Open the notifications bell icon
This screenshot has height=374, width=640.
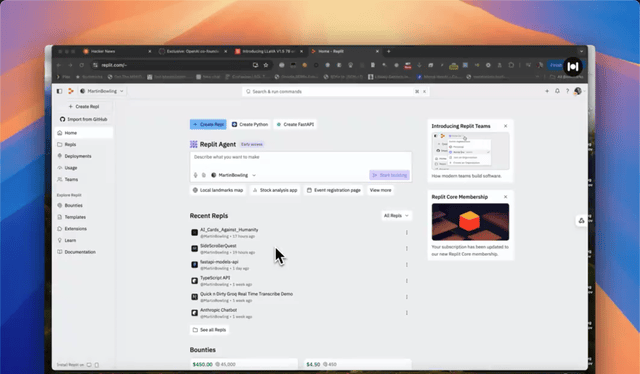click(x=557, y=91)
